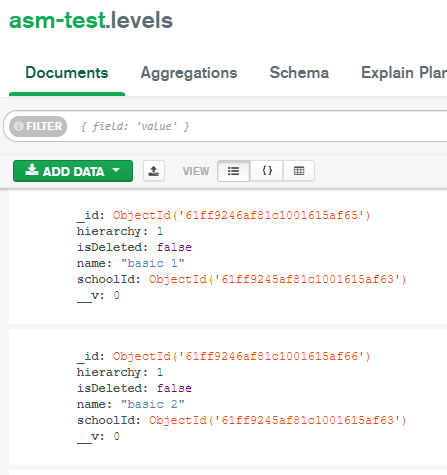Viewport: 447px width, 475px height.
Task: Click download icon on ADD DATA button
Action: click(32, 170)
